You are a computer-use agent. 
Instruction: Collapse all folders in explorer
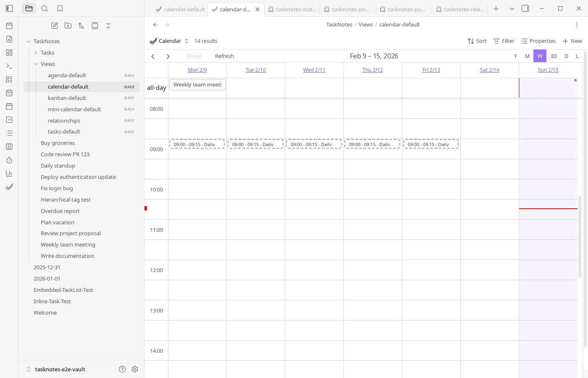108,26
